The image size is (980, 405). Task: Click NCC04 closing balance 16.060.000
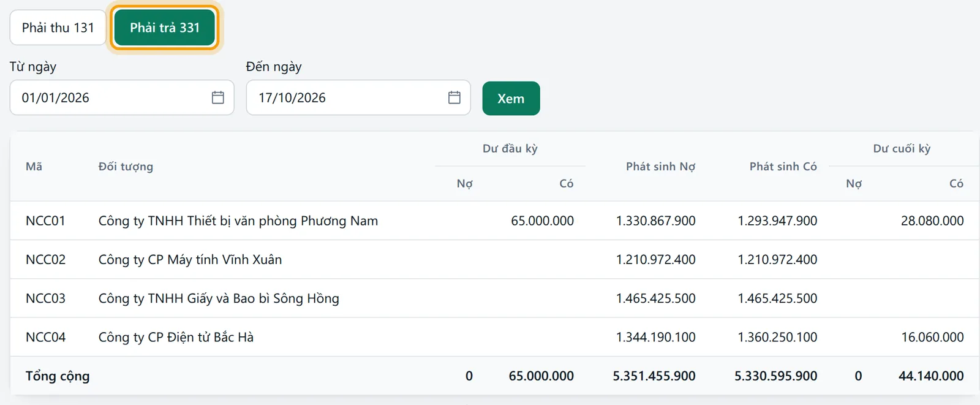(x=932, y=337)
